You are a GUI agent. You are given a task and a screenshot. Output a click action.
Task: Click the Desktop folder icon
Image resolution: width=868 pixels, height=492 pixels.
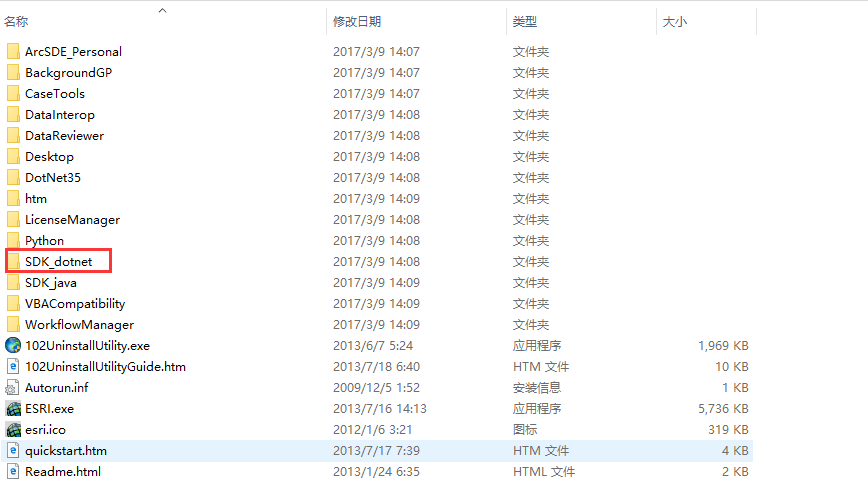[13, 157]
